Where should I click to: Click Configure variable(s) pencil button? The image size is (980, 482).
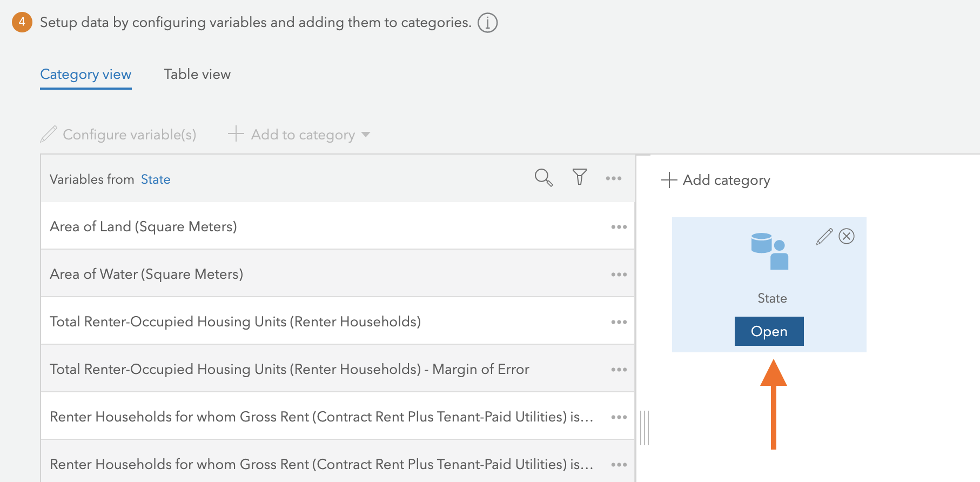pos(118,135)
